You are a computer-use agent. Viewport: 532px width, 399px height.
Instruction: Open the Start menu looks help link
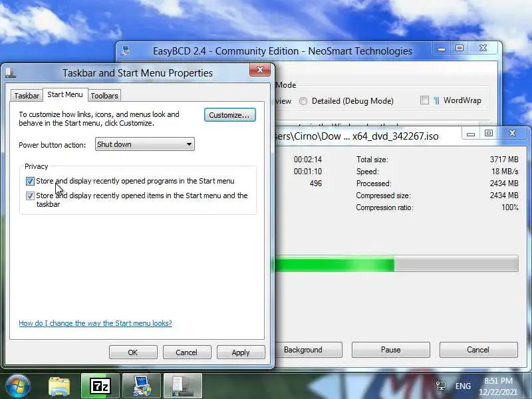click(x=95, y=323)
